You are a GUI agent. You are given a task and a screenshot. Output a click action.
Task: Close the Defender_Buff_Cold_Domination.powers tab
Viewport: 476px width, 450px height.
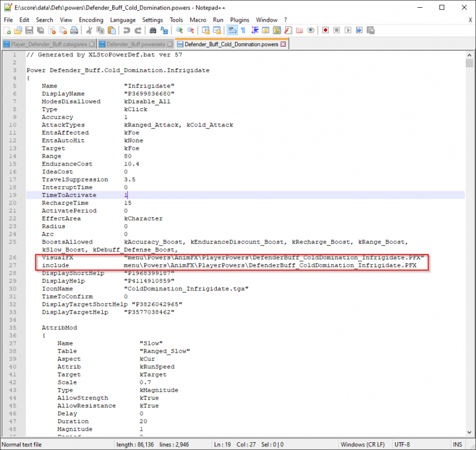pyautogui.click(x=283, y=44)
